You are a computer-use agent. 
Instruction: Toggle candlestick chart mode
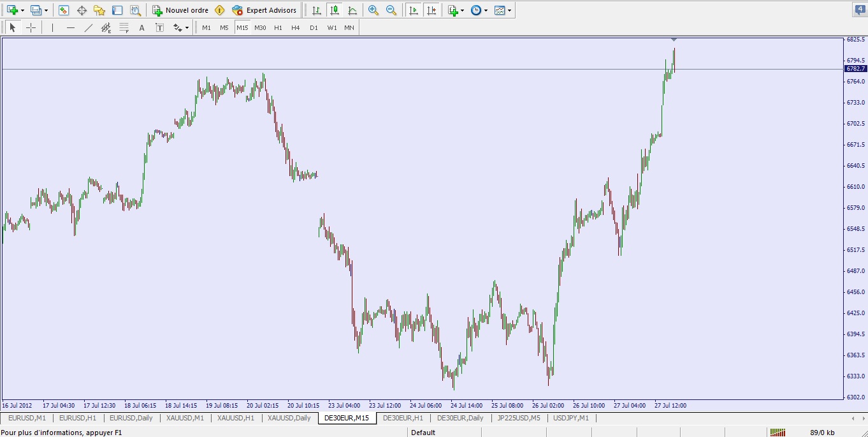(335, 10)
